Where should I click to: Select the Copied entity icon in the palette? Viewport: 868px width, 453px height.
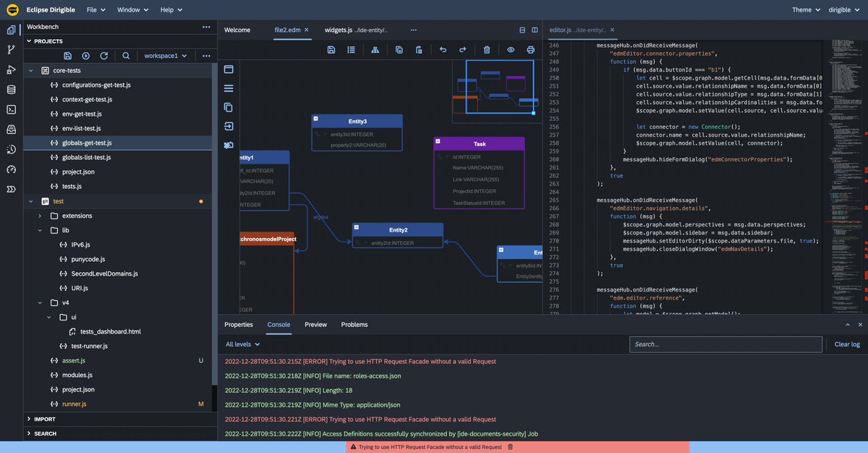(229, 107)
